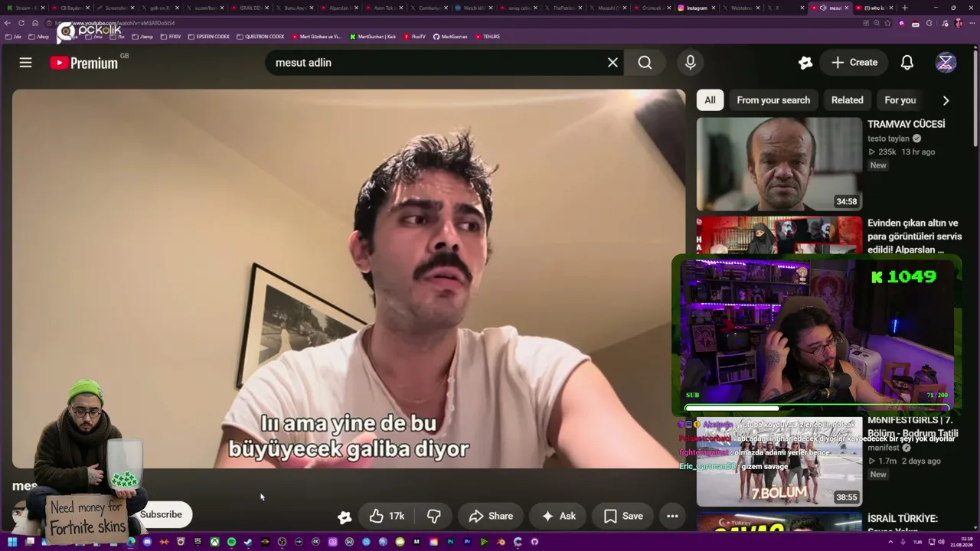Open the FFXIV bookmark folder

(x=171, y=37)
